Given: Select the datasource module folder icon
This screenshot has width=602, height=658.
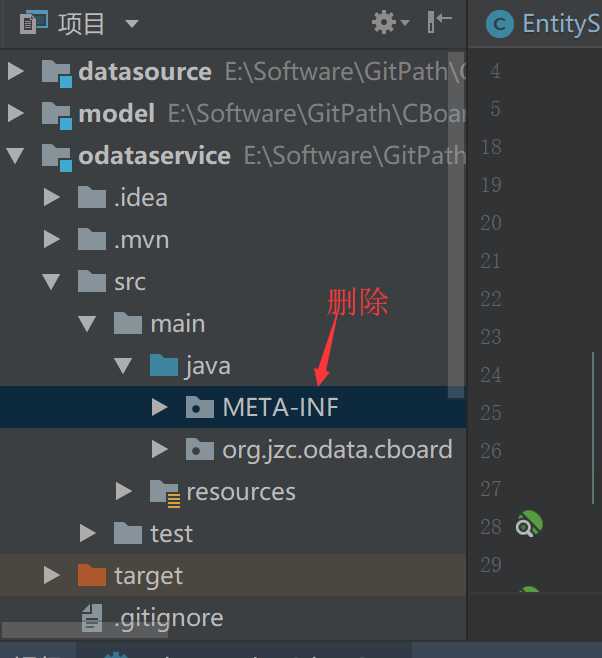Looking at the screenshot, I should click(57, 73).
